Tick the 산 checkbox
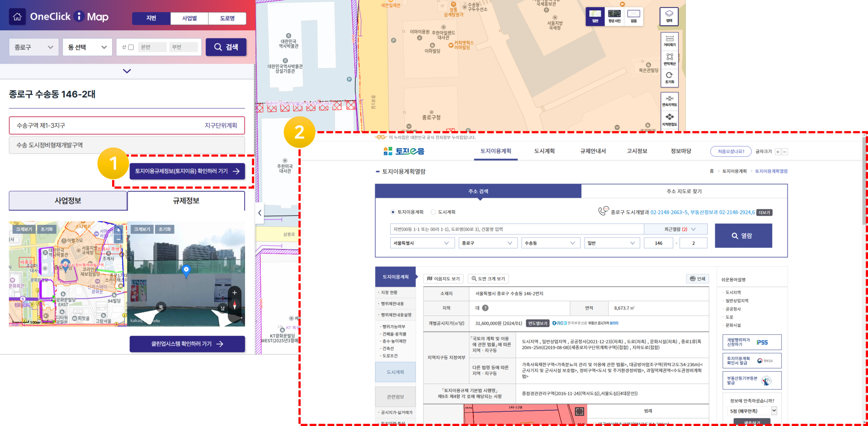The width and height of the screenshot is (868, 426). (131, 47)
